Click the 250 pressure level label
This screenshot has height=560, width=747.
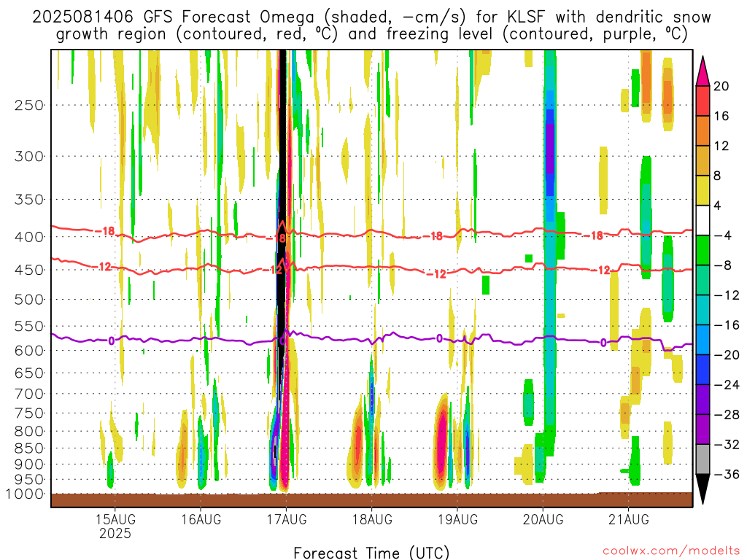pos(29,105)
